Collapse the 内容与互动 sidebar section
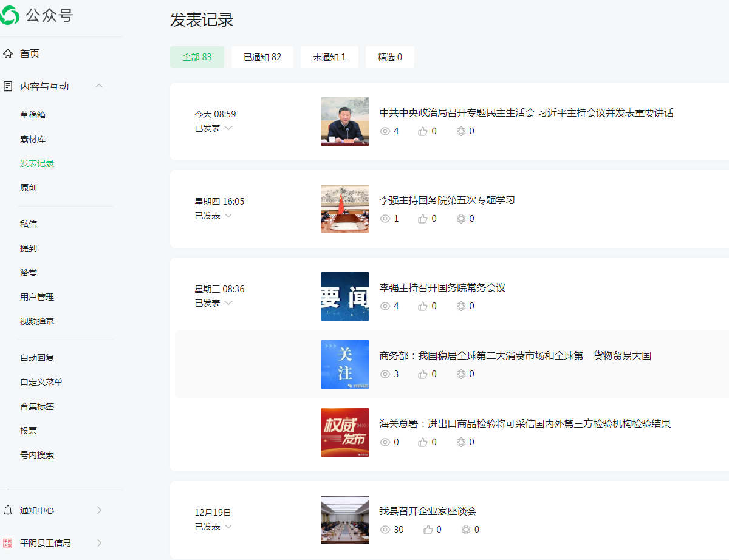This screenshot has width=729, height=560. pyautogui.click(x=99, y=86)
